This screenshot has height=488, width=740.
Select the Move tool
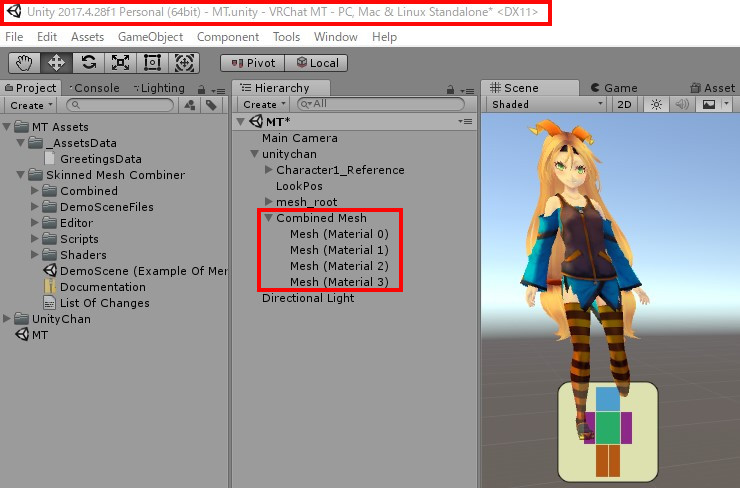pos(57,63)
